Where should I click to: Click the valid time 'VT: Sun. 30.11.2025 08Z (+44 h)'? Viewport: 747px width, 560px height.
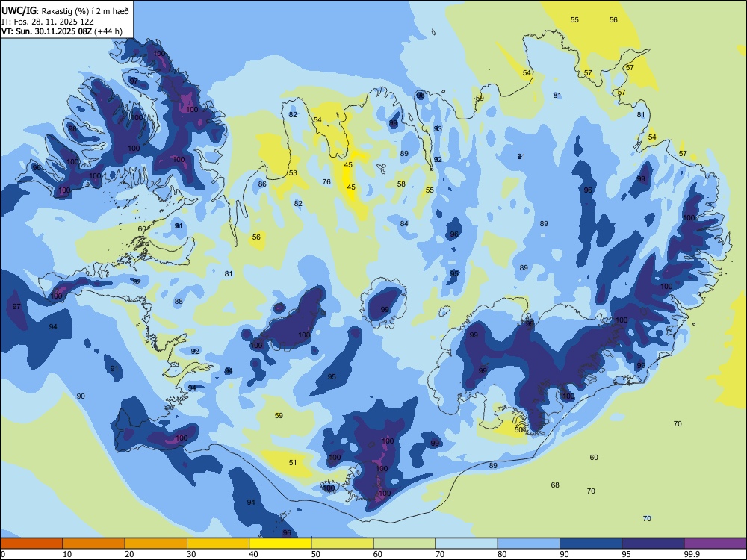(x=61, y=32)
